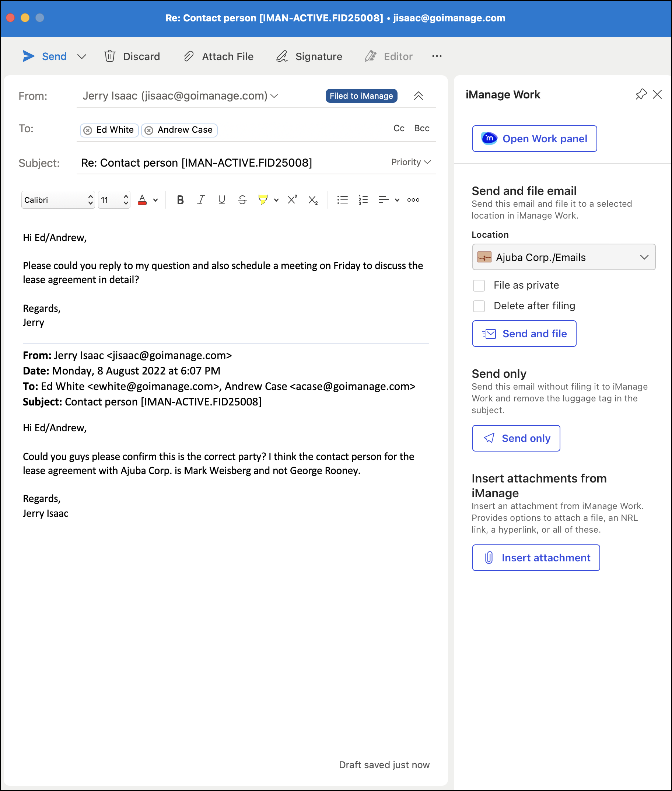This screenshot has height=791, width=672.
Task: Open the Calibri font dropdown
Action: click(x=58, y=200)
